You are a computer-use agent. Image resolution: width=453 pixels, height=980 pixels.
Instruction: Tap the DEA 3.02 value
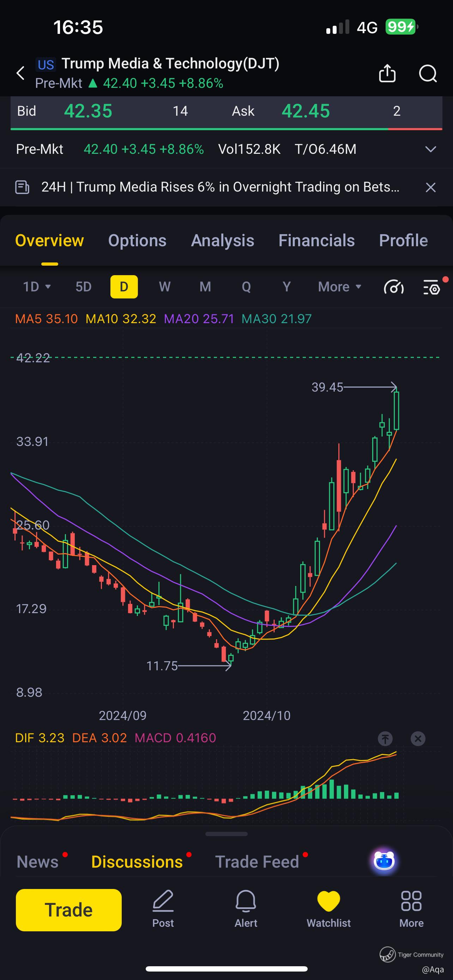point(99,738)
